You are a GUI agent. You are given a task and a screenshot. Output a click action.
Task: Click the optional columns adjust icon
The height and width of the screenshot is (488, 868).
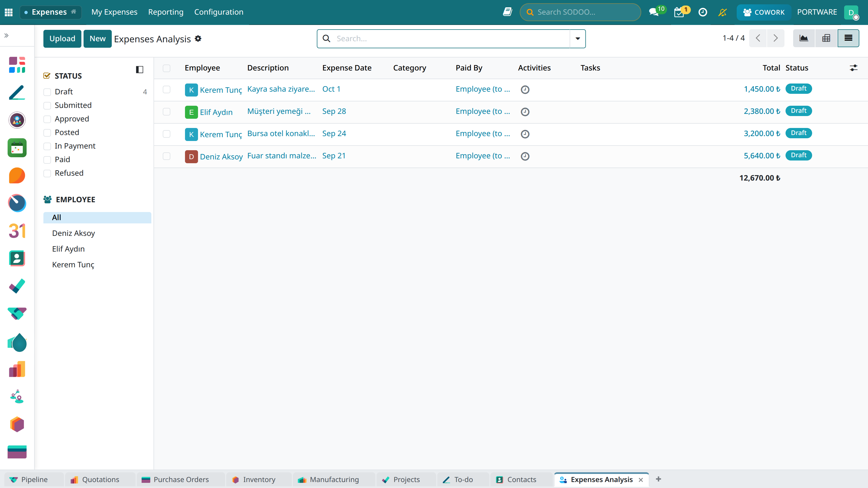click(854, 68)
